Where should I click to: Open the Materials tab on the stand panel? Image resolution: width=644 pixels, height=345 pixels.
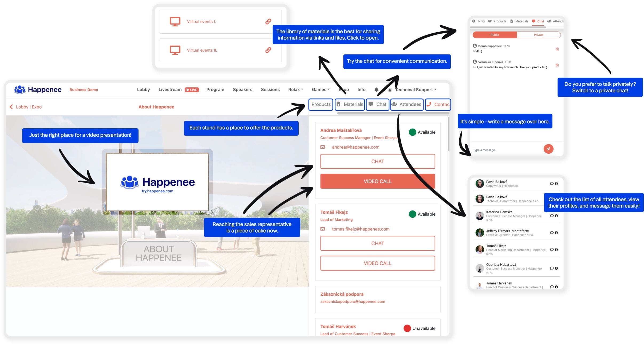click(350, 104)
